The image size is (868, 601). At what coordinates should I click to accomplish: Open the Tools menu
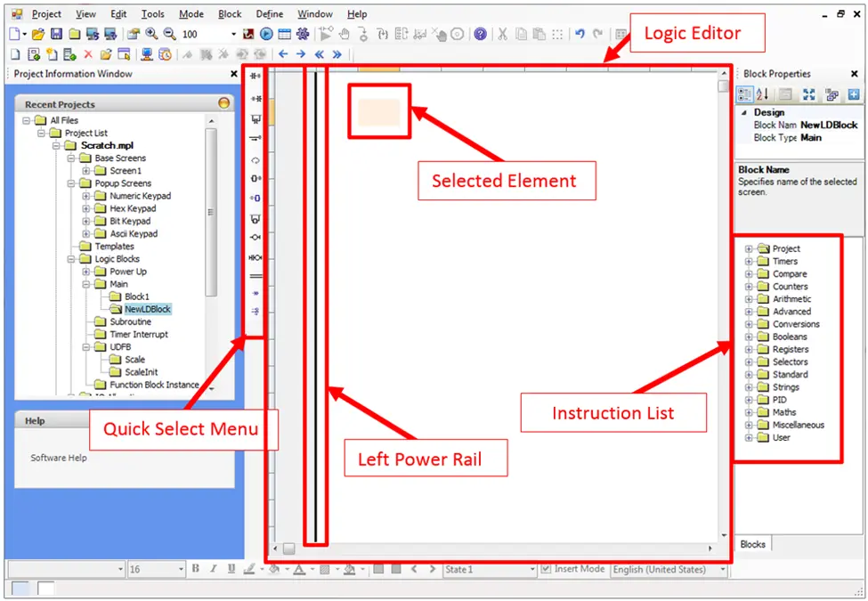pos(153,14)
